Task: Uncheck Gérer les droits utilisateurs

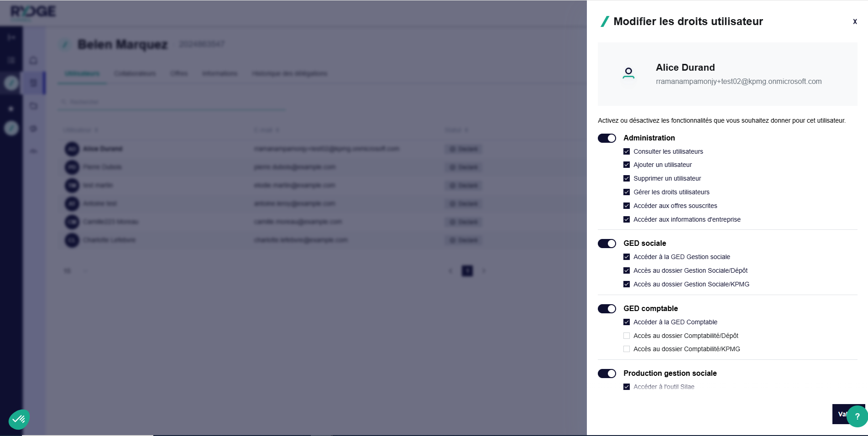Action: [627, 192]
